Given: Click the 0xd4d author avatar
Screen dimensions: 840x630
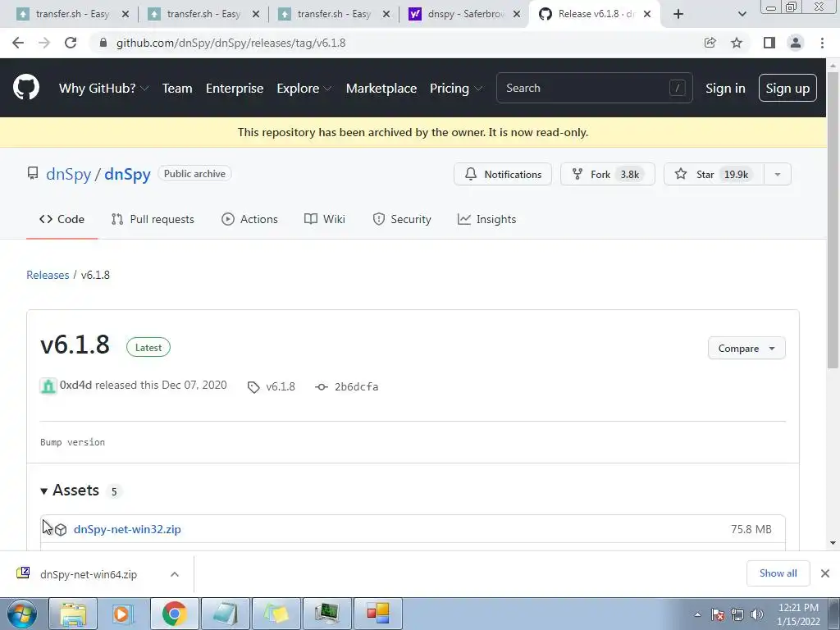Looking at the screenshot, I should (x=48, y=386).
